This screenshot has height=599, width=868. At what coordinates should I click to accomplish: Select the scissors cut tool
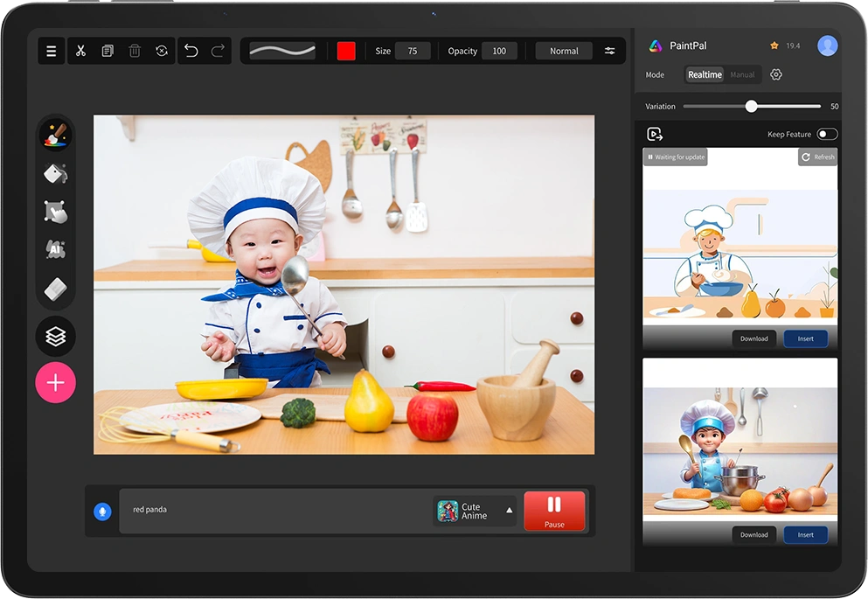point(80,51)
